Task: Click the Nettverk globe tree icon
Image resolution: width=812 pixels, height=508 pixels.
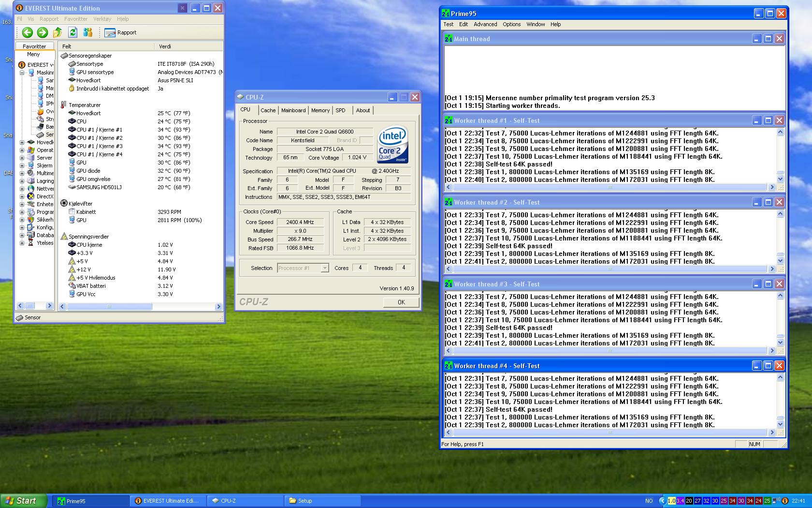Action: (x=31, y=189)
